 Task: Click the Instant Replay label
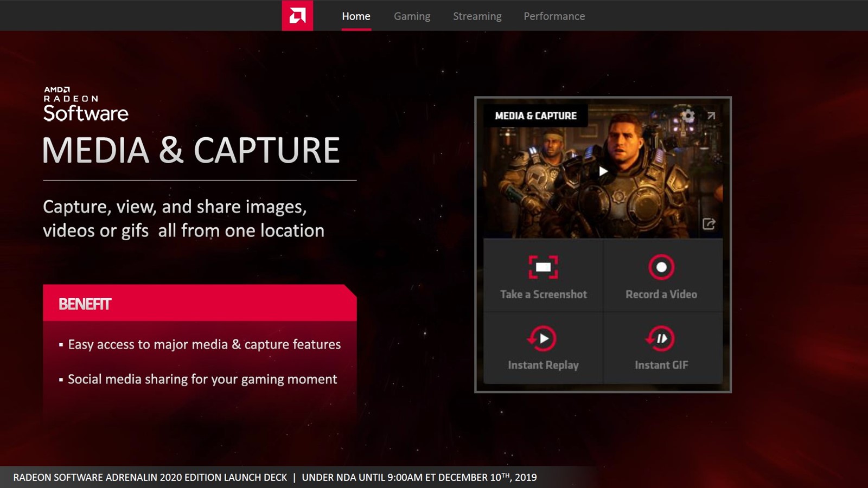(x=543, y=365)
